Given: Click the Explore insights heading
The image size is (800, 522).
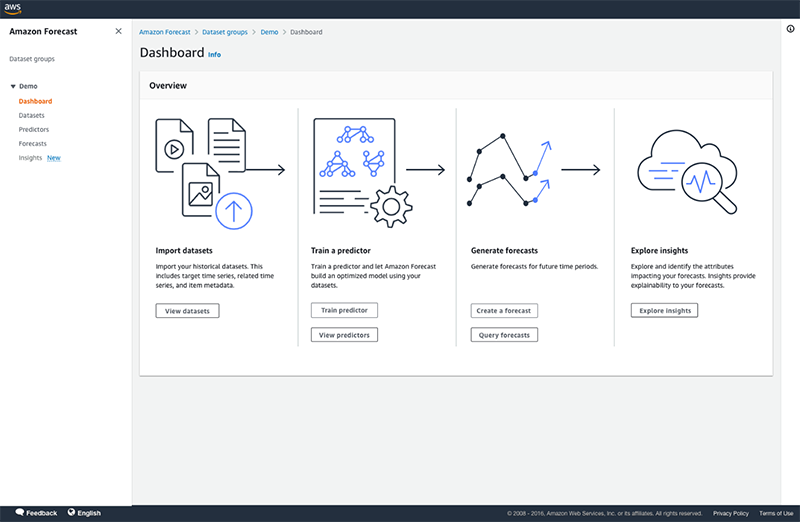Looking at the screenshot, I should (x=659, y=251).
